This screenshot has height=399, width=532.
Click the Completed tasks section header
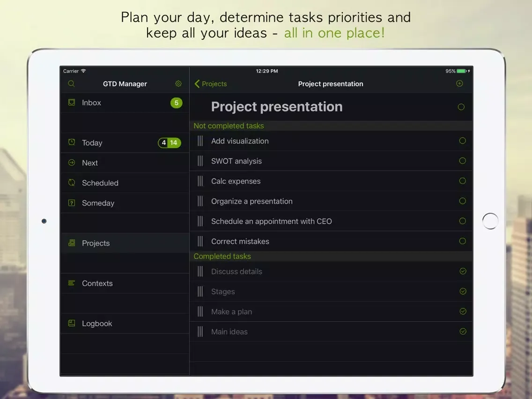(x=331, y=256)
